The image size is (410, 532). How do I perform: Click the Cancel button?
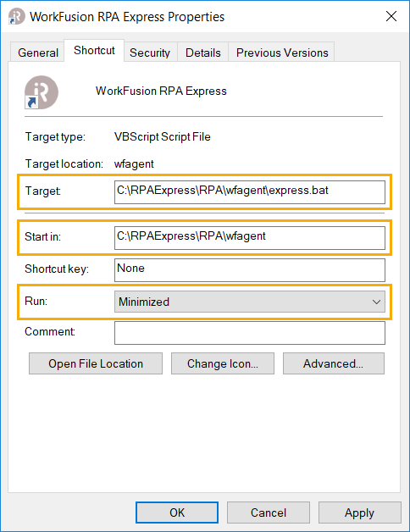coord(269,513)
